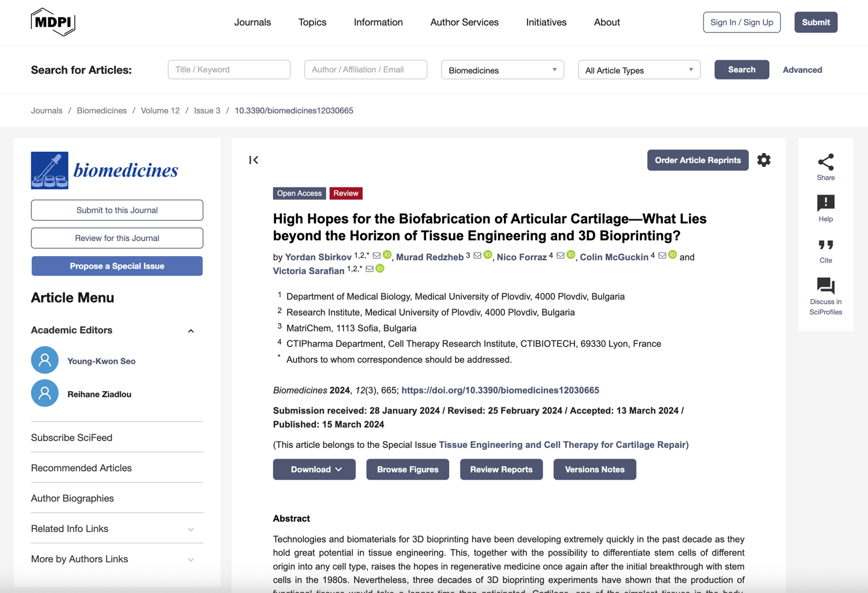
Task: Click the Title / Keyword search field
Action: click(229, 70)
